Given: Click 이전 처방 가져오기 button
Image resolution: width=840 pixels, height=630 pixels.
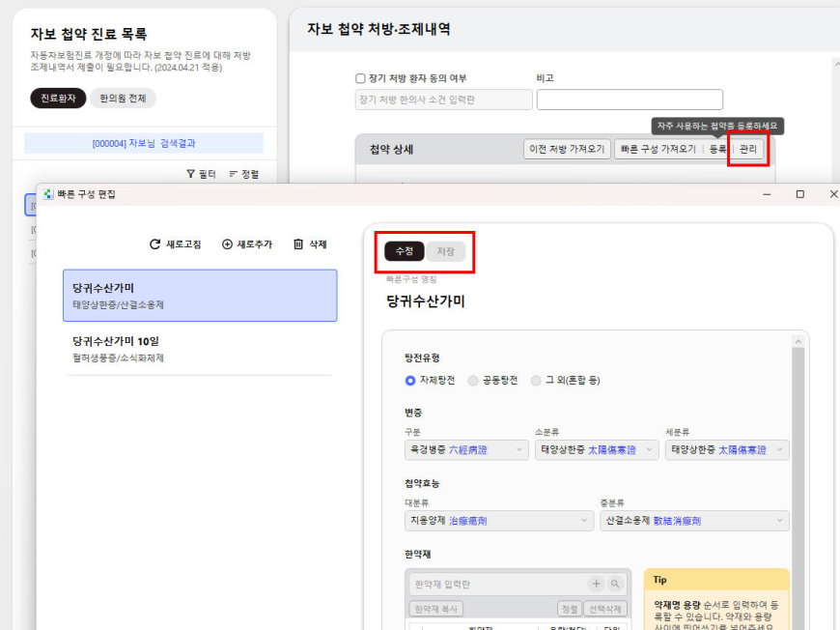Looking at the screenshot, I should (567, 149).
